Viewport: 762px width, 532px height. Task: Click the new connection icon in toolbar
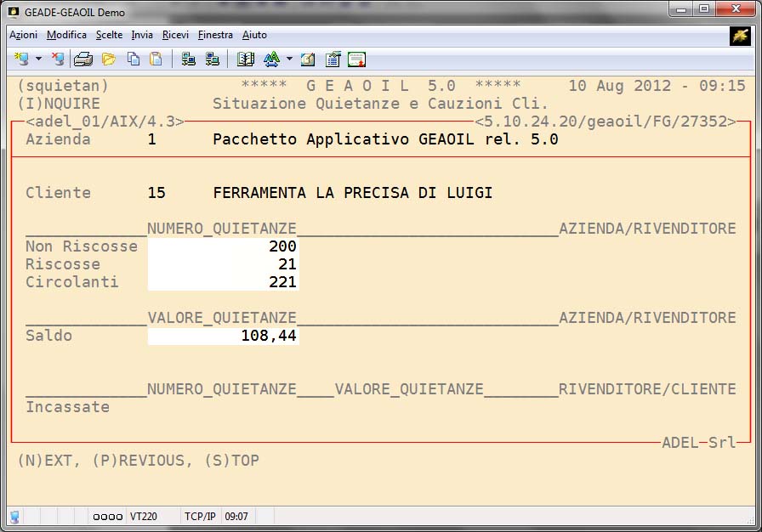[x=21, y=59]
